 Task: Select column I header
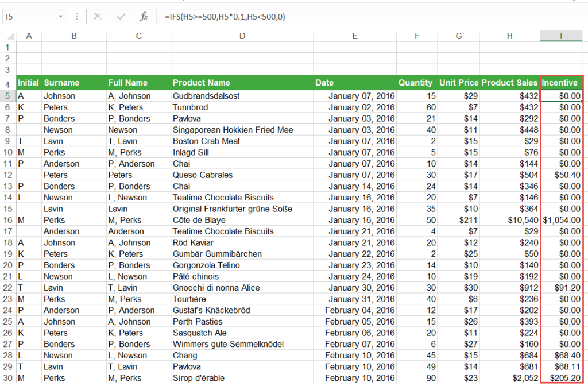coord(560,35)
